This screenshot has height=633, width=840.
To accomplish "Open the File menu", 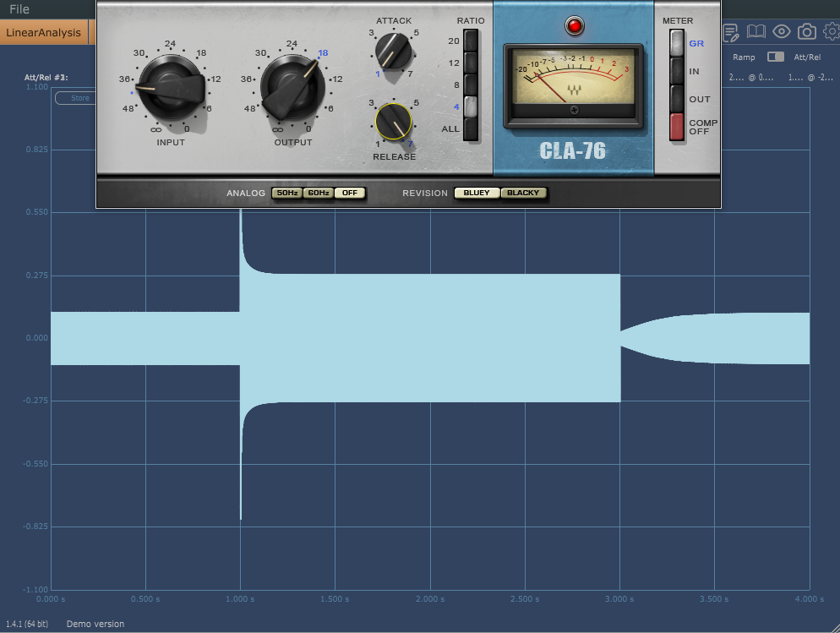I will pyautogui.click(x=19, y=9).
